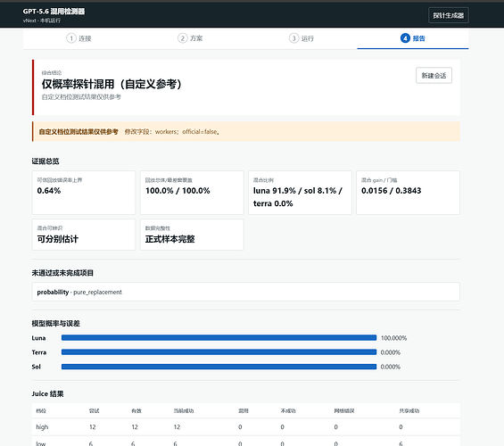
Task: Click step 3 circle icon for 运行
Action: tap(293, 38)
